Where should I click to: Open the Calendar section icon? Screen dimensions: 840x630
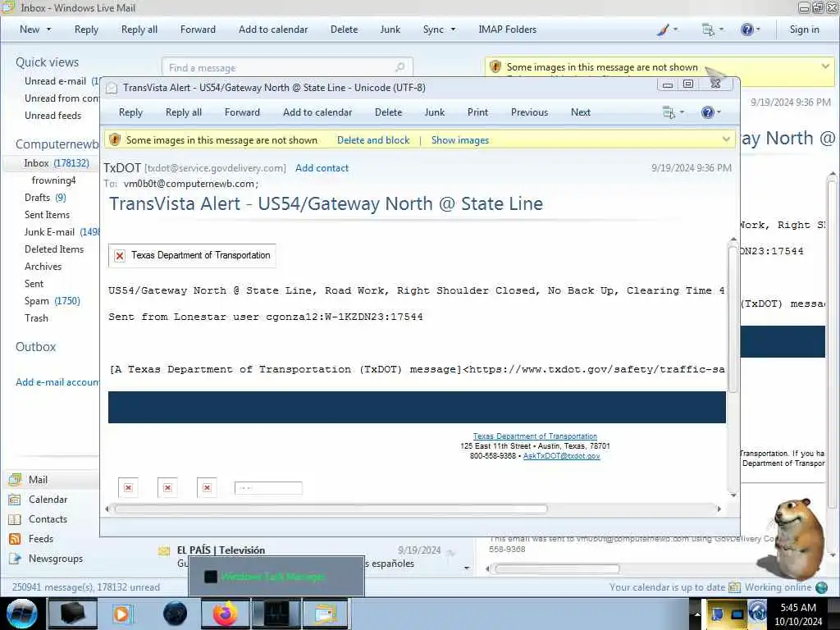tap(15, 500)
